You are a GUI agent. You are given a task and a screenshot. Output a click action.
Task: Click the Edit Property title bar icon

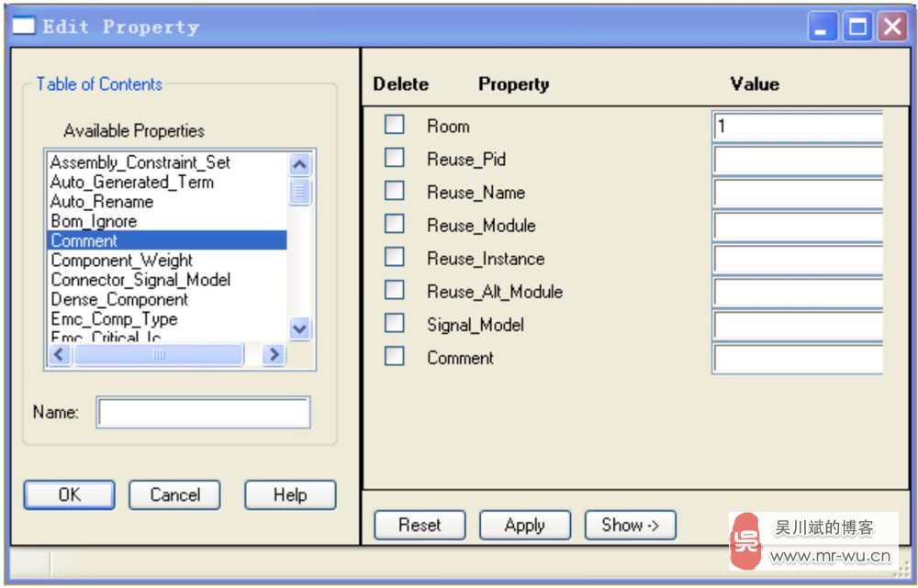point(24,26)
